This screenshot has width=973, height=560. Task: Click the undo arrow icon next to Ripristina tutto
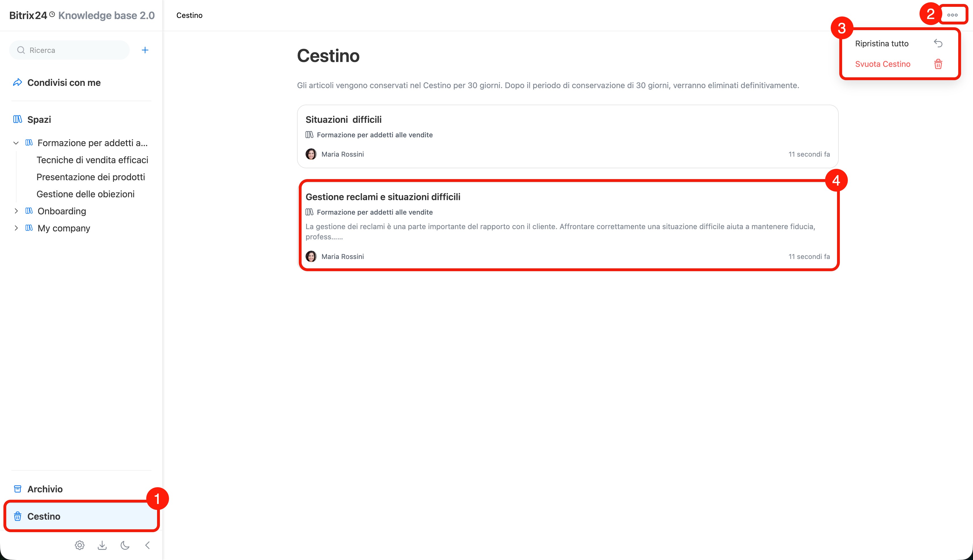click(938, 43)
